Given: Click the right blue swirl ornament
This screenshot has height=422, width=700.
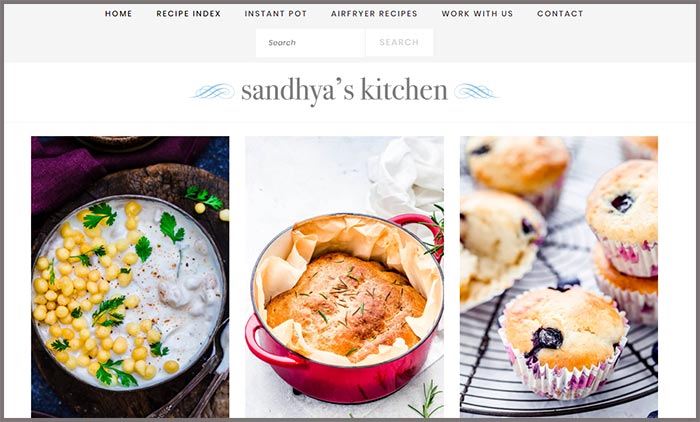Looking at the screenshot, I should [x=477, y=92].
